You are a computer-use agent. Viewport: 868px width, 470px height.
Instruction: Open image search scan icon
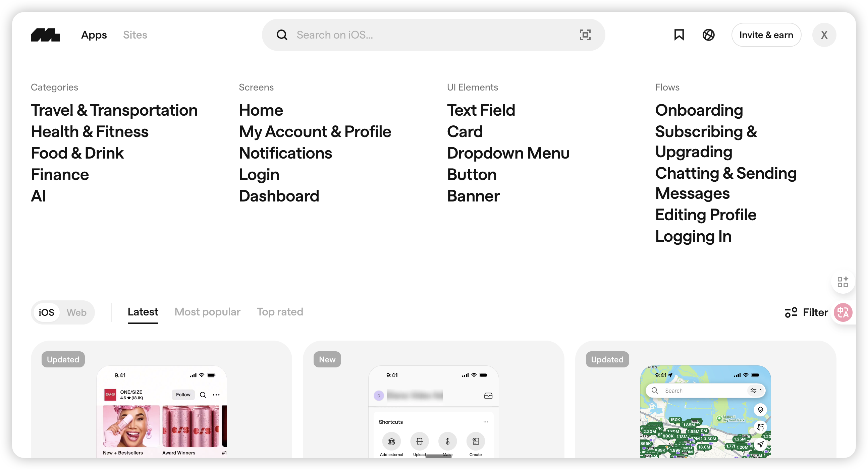(585, 35)
